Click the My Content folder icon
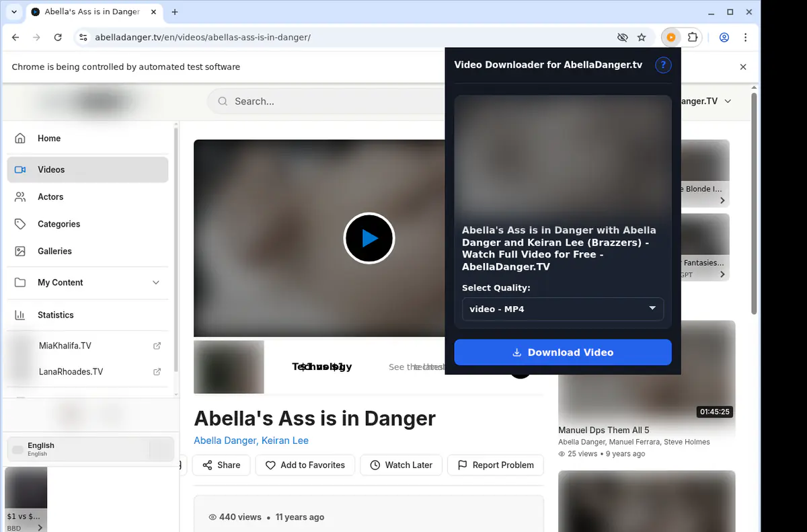The height and width of the screenshot is (532, 807). (20, 282)
